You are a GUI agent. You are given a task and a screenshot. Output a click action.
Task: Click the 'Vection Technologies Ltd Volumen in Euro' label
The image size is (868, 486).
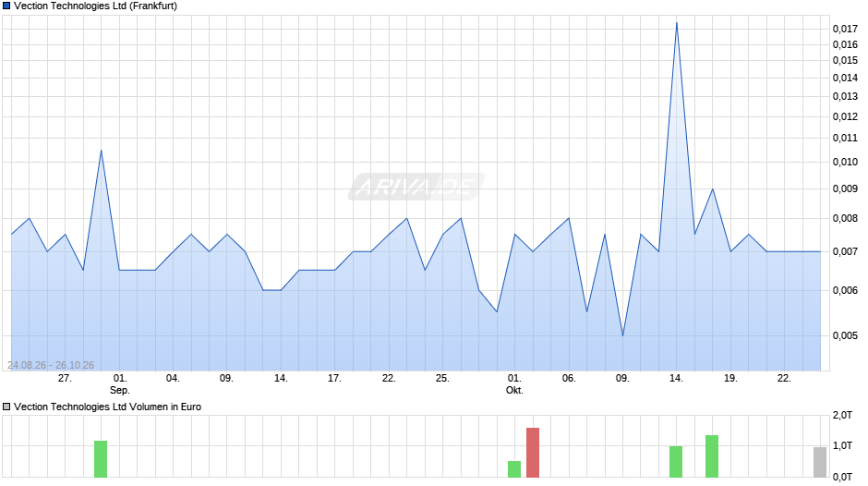(x=107, y=407)
